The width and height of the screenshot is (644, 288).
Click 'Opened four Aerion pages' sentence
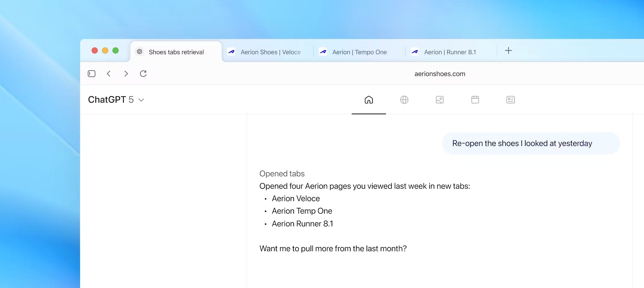click(x=364, y=186)
